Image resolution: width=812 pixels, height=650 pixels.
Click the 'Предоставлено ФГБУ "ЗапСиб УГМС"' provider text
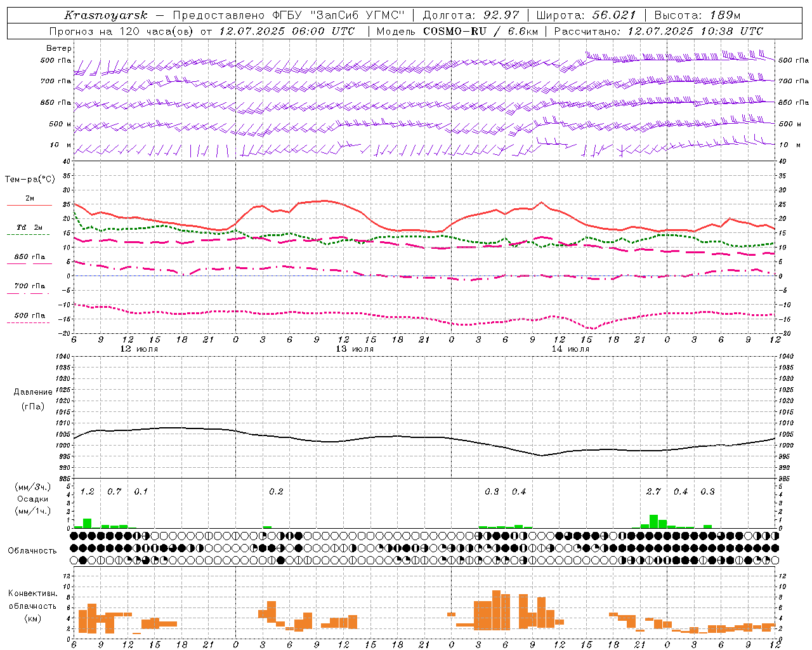pos(289,15)
